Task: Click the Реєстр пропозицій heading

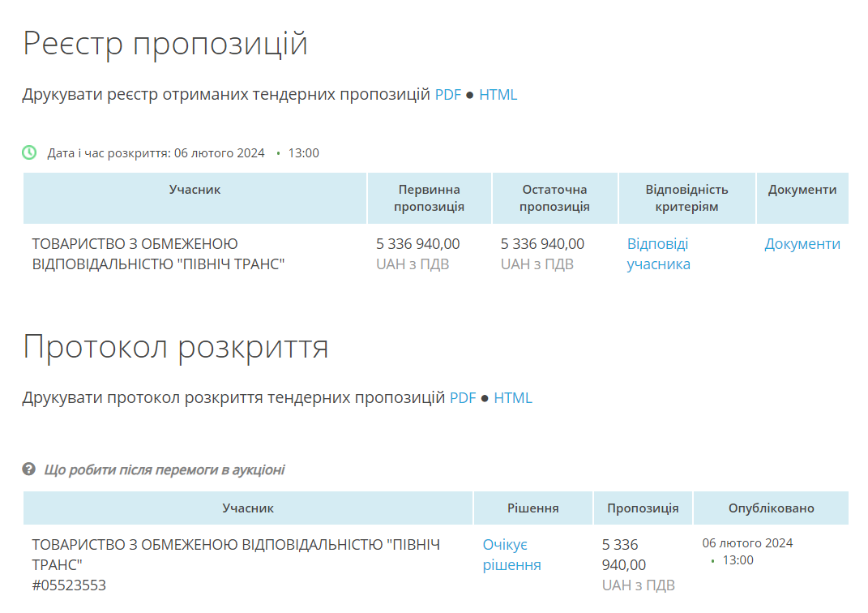Action: pyautogui.click(x=165, y=43)
